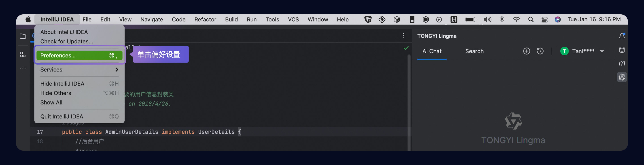Screen dimensions: 644x165
Task: Open the IntelliJ IDEA application menu
Action: tap(57, 19)
